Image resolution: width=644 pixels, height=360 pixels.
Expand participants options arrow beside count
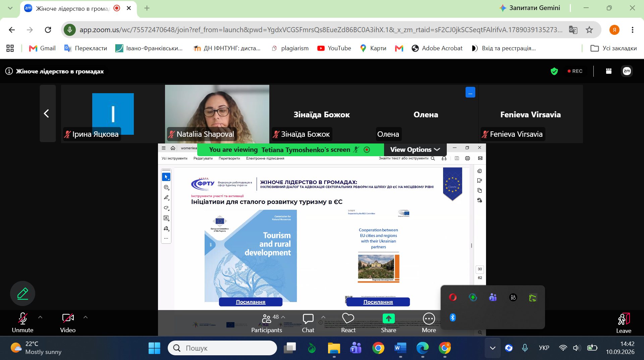point(283,317)
